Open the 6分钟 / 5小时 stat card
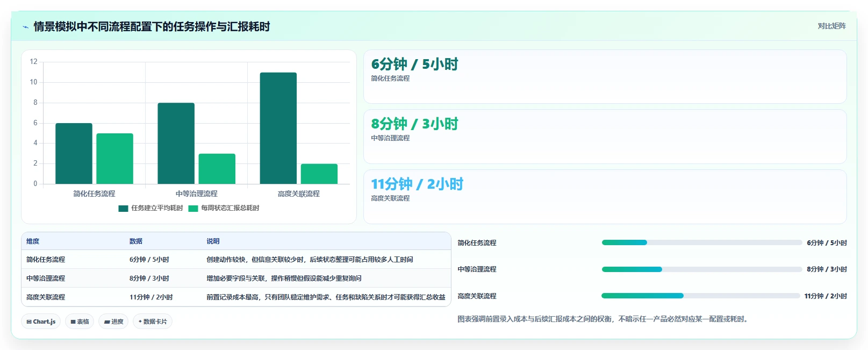Screen dimensions: 868x350 [x=605, y=77]
